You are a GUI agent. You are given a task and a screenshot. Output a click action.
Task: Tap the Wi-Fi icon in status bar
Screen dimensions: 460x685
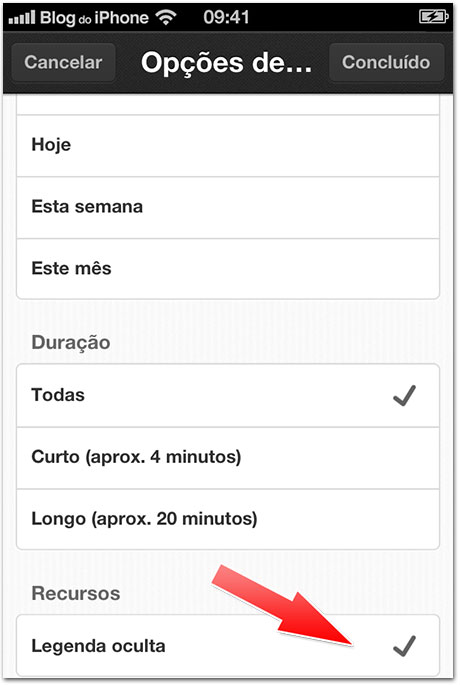[x=166, y=17]
